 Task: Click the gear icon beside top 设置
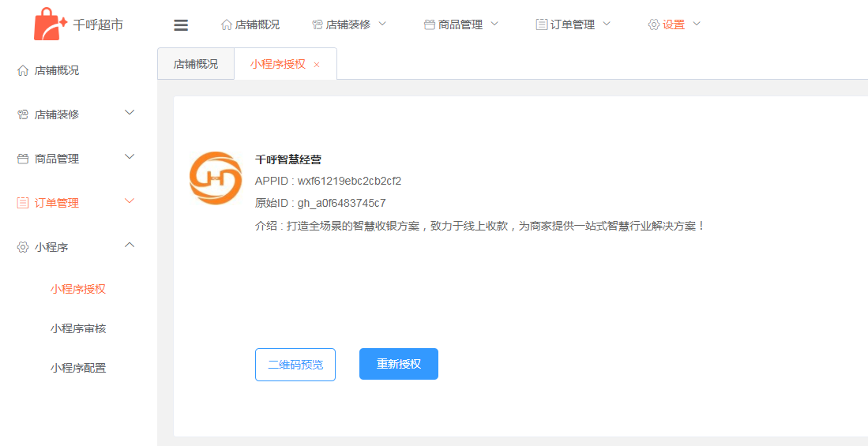(x=654, y=25)
